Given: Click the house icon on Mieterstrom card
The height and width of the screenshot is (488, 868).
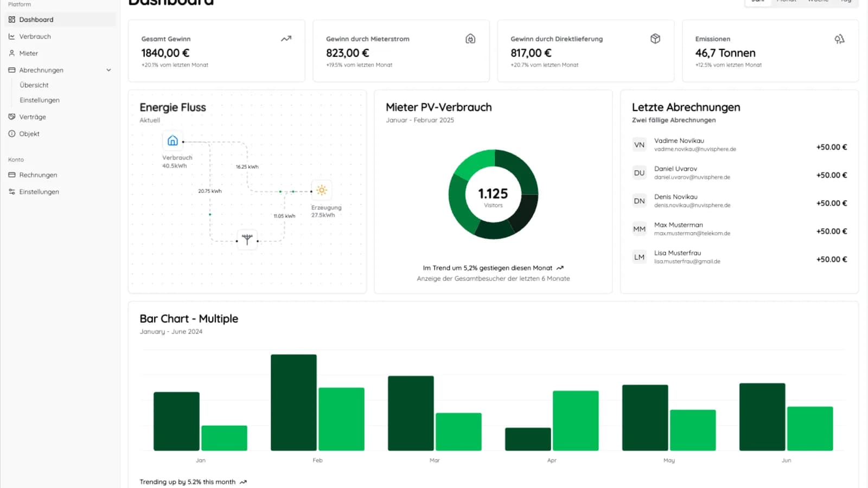Looking at the screenshot, I should (x=470, y=38).
